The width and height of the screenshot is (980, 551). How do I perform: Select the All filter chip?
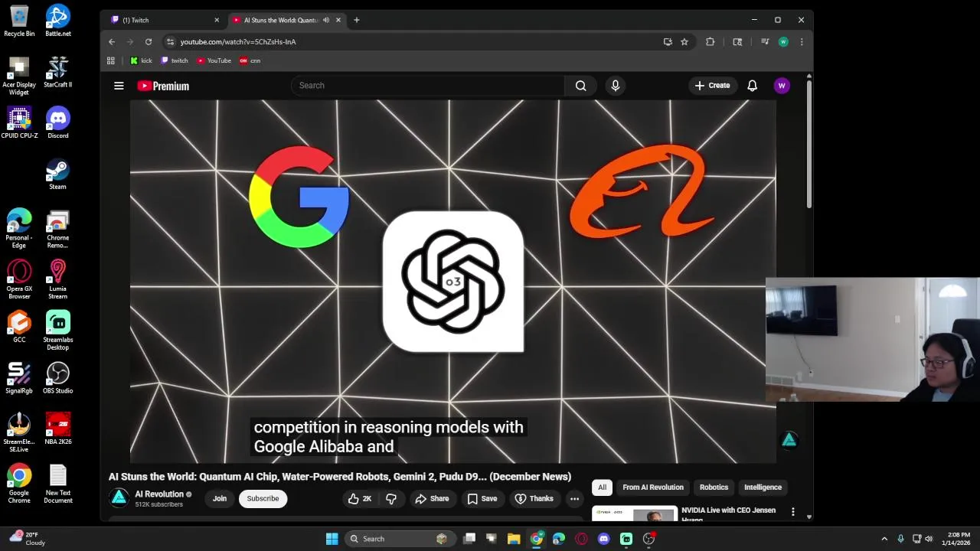602,487
